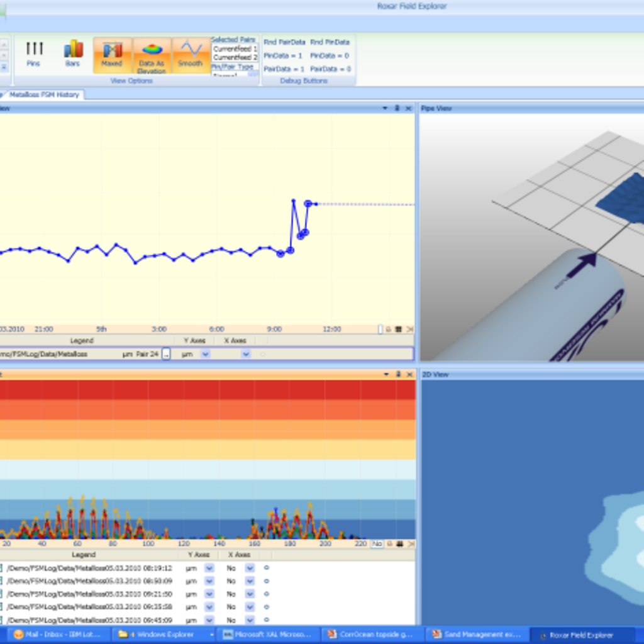Image resolution: width=644 pixels, height=644 pixels.
Task: Select Currentfeed 1 in Selected Pairs list
Action: tap(235, 48)
